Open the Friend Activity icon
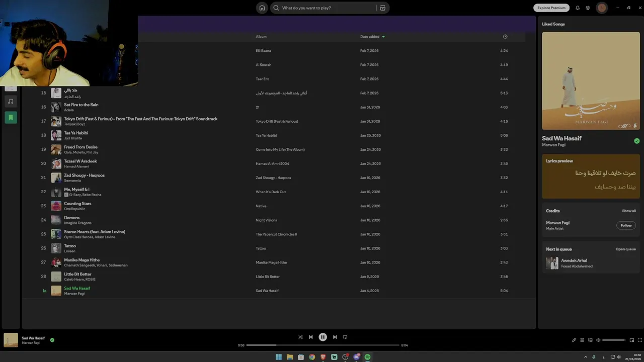The width and height of the screenshot is (644, 362). tap(588, 8)
